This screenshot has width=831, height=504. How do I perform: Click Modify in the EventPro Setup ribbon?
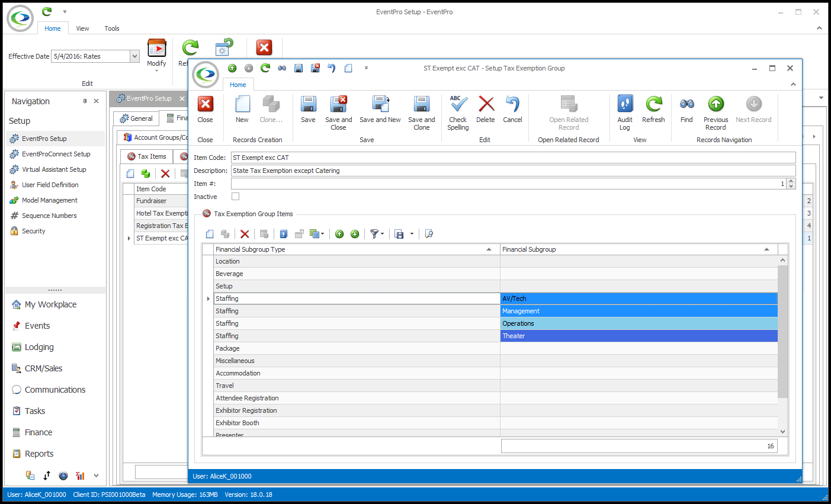pos(156,54)
